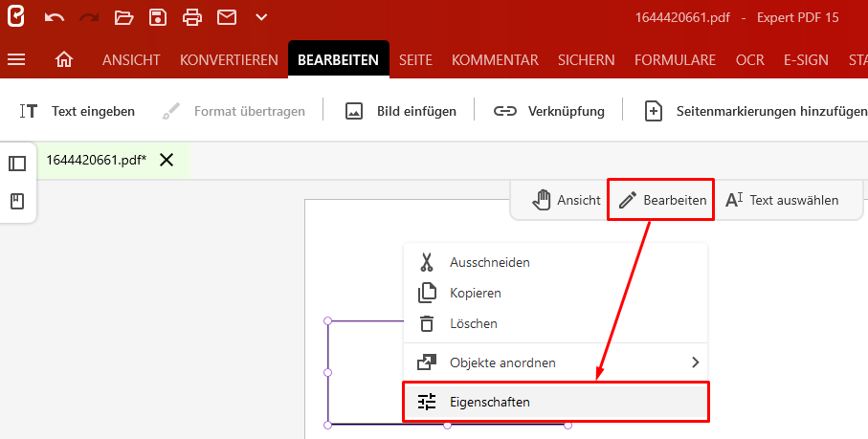This screenshot has width=868, height=439.
Task: Open the E-SIGN tab
Action: point(806,59)
